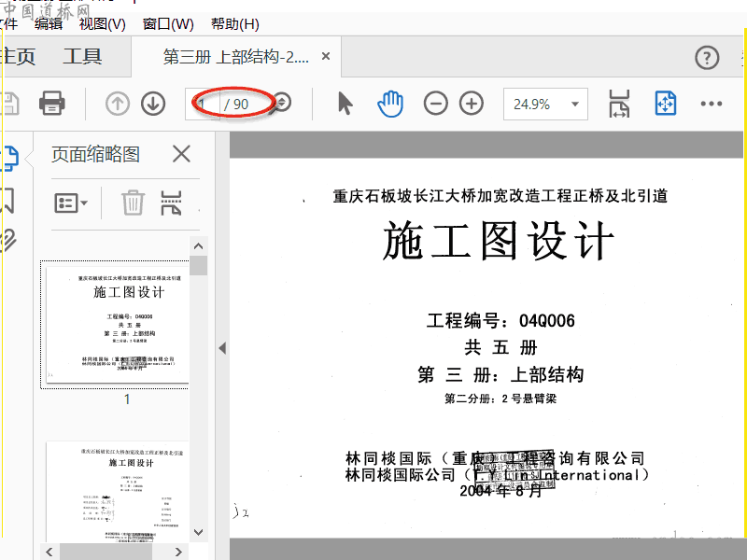Switch to the 工具 tab

click(x=82, y=56)
